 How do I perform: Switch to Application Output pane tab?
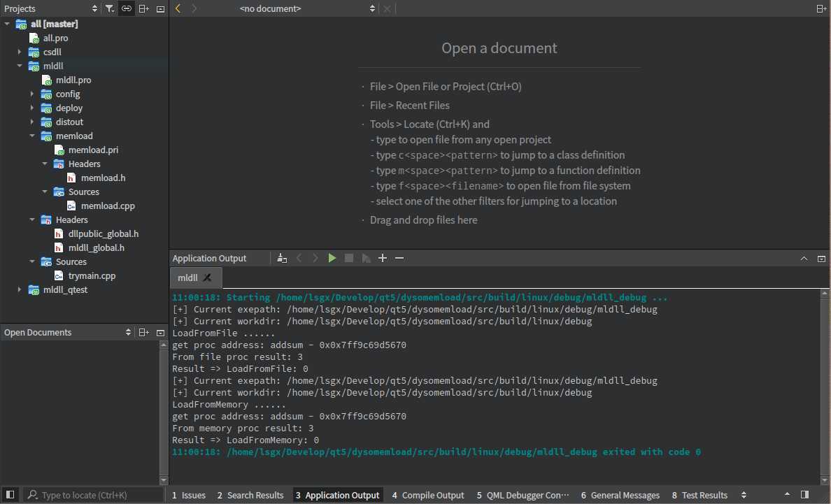(x=338, y=495)
